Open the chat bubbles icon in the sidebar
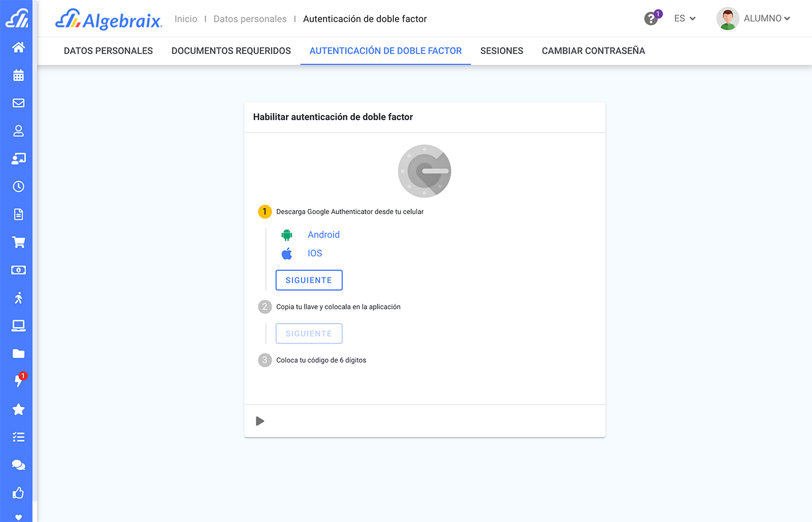Viewport: 812px width, 522px height. (x=17, y=465)
